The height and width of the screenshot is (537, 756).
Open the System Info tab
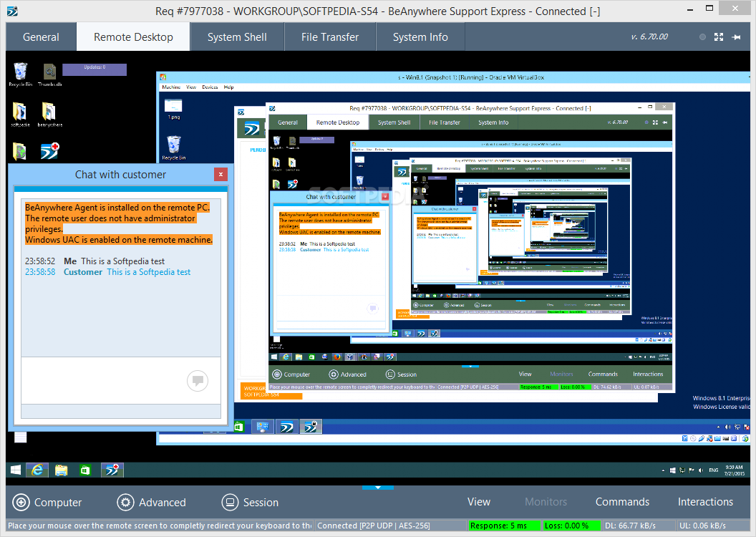420,37
